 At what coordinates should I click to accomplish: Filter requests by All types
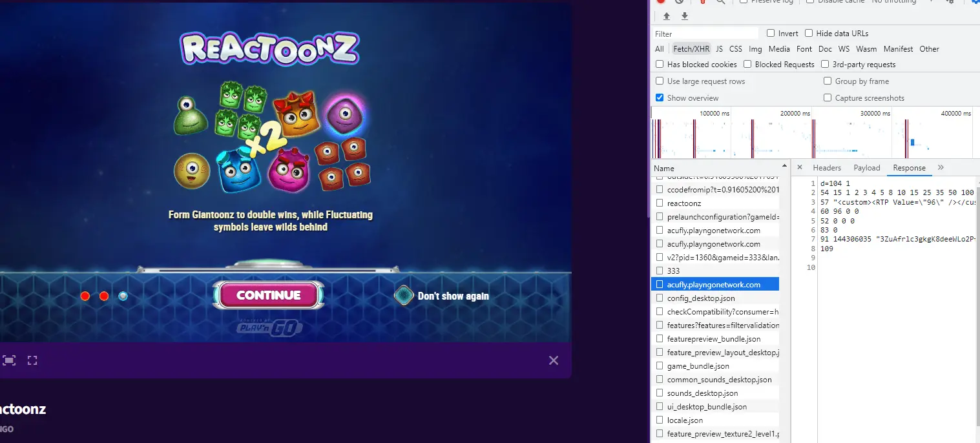(x=659, y=48)
